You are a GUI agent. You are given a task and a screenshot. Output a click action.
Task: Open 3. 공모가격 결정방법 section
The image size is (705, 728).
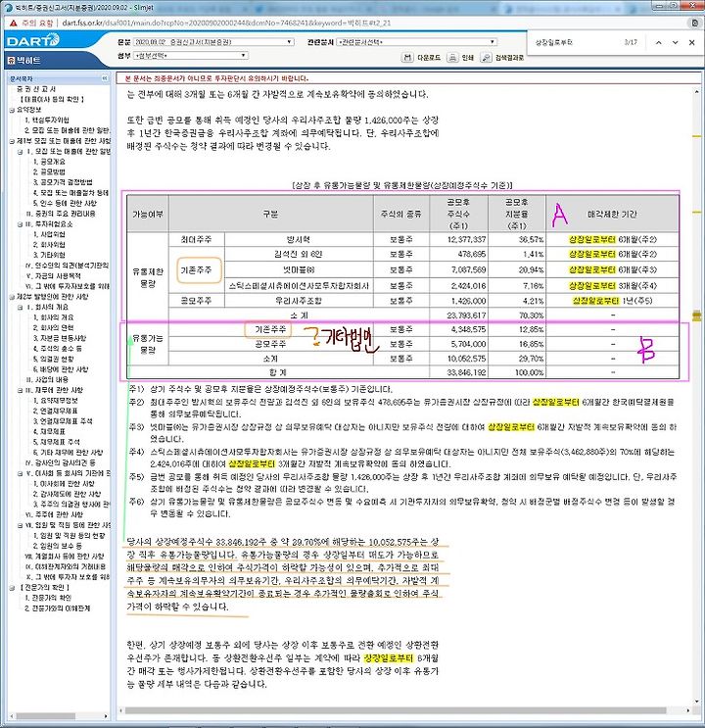coord(63,182)
